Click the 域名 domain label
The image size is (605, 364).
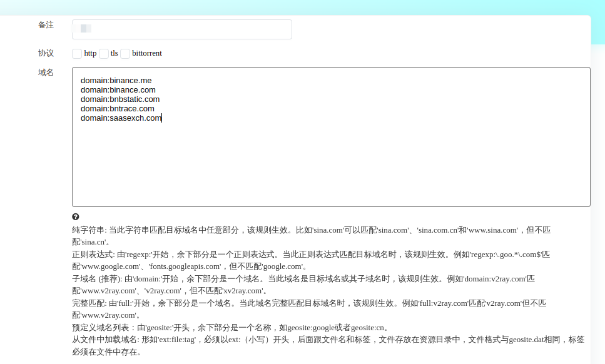tap(46, 73)
